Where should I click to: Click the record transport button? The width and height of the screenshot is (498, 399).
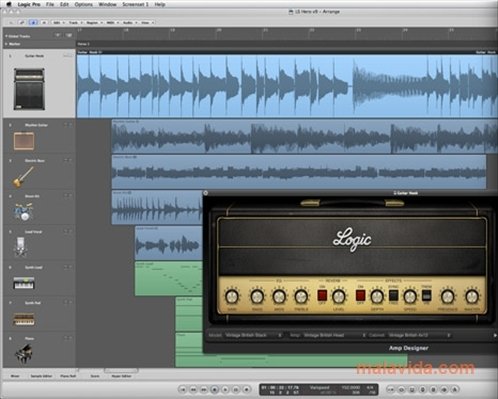(x=247, y=389)
